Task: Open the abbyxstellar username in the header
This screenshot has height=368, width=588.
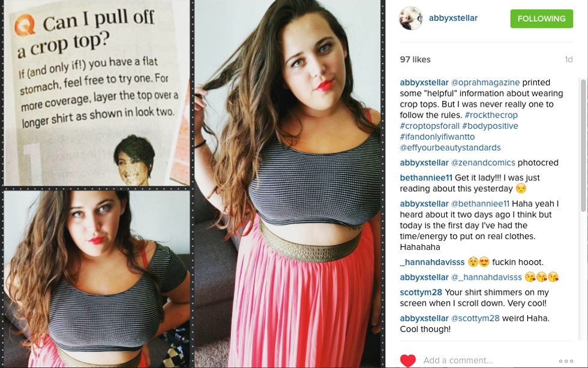Action: tap(453, 18)
